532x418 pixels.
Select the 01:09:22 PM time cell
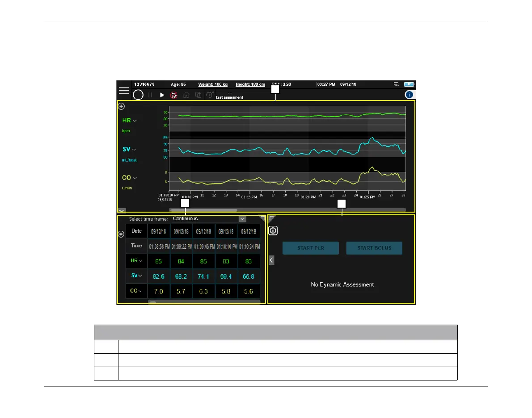(182, 247)
